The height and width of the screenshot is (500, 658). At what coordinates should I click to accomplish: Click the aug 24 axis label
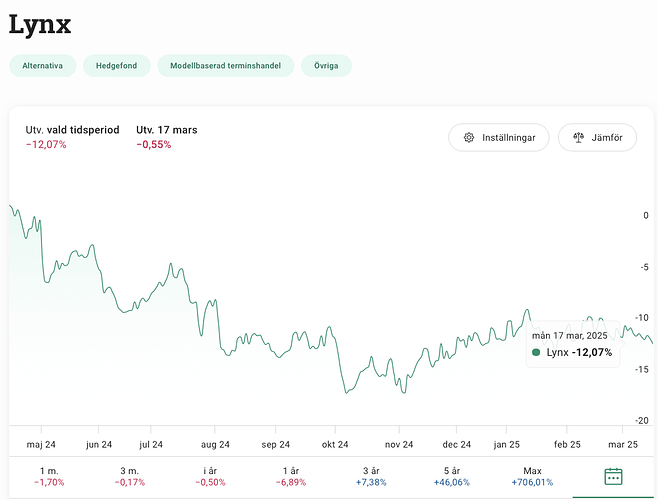tap(215, 444)
